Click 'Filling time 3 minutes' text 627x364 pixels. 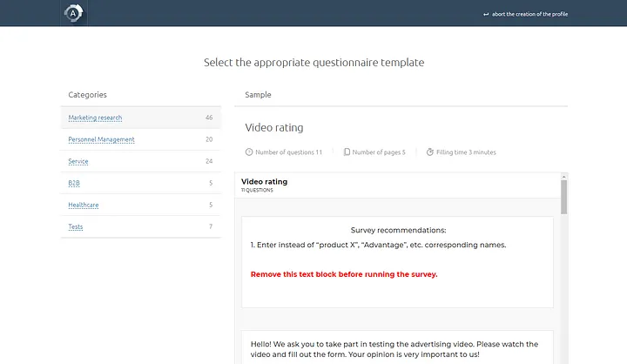(x=466, y=152)
